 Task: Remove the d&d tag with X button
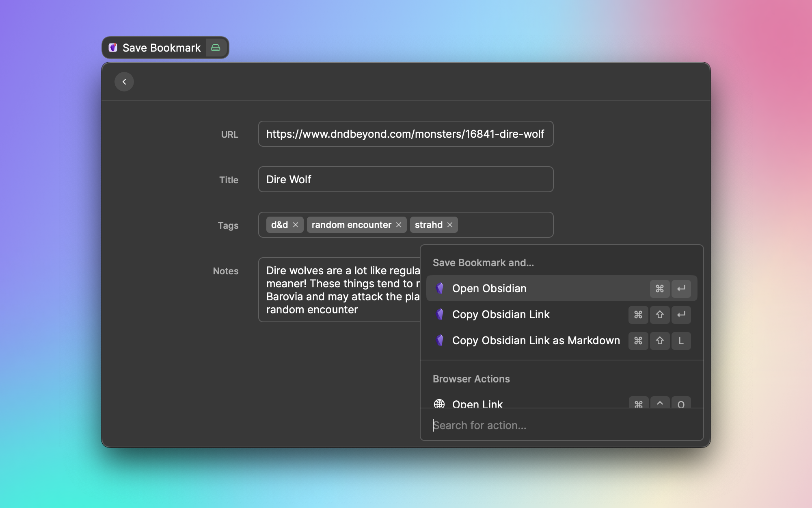(295, 224)
